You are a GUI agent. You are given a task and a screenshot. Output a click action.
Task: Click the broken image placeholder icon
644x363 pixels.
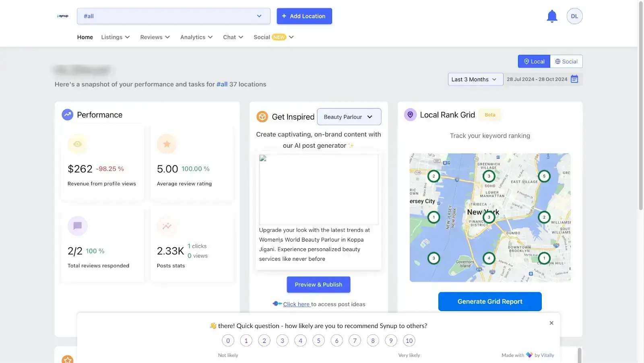(x=263, y=158)
